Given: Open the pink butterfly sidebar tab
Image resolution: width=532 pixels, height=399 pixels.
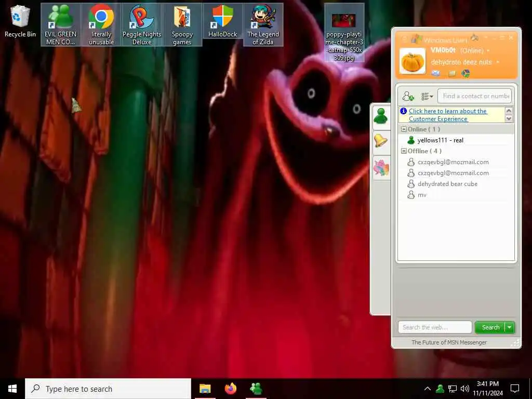Looking at the screenshot, I should pos(381,168).
